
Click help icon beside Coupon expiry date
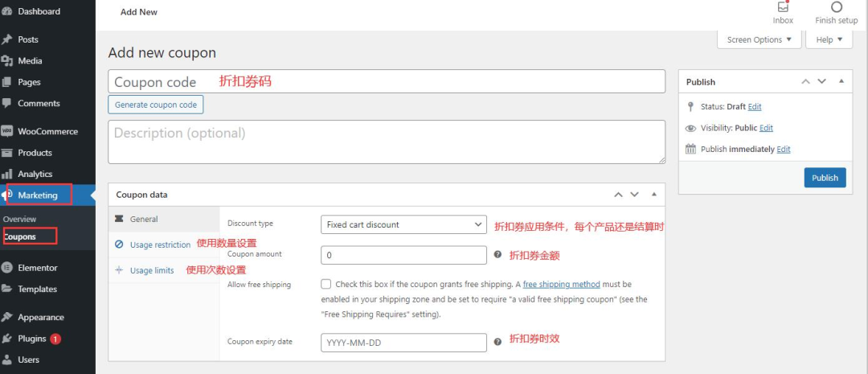497,341
